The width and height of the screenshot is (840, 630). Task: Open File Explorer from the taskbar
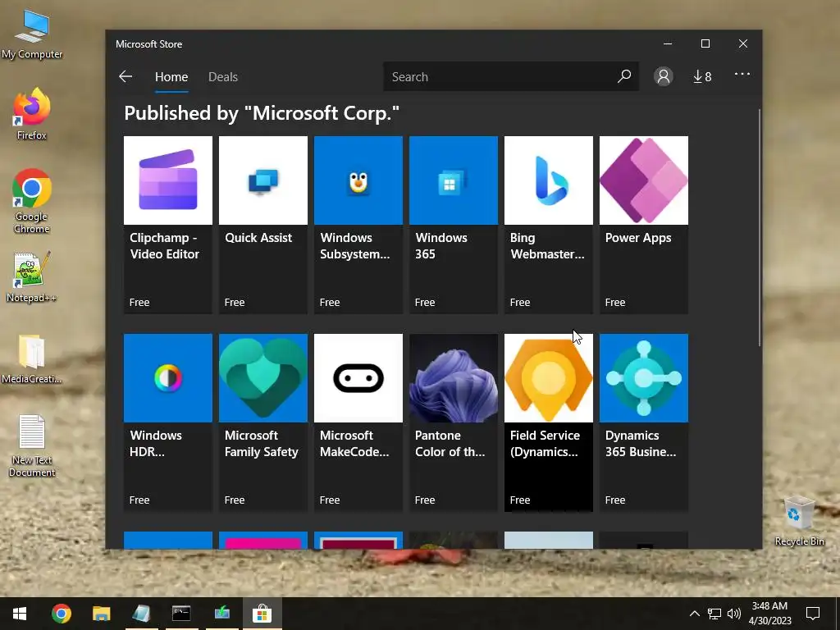101,614
